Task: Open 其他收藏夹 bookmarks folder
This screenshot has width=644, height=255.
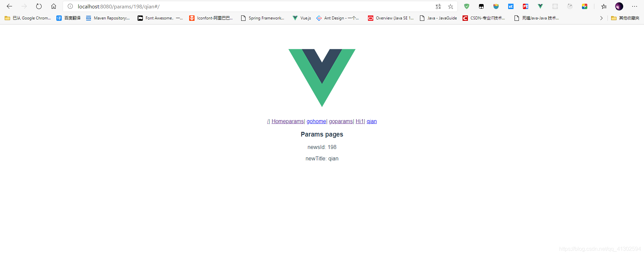Action: click(625, 18)
